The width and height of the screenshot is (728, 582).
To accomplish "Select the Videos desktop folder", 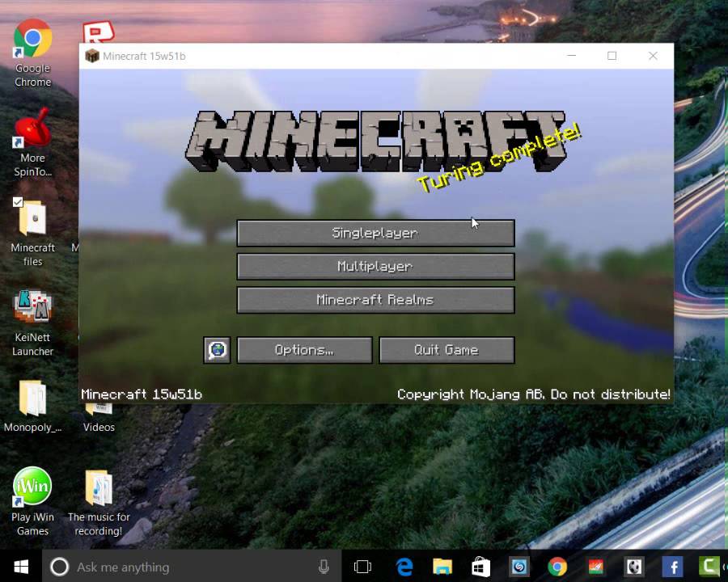I will [x=99, y=418].
